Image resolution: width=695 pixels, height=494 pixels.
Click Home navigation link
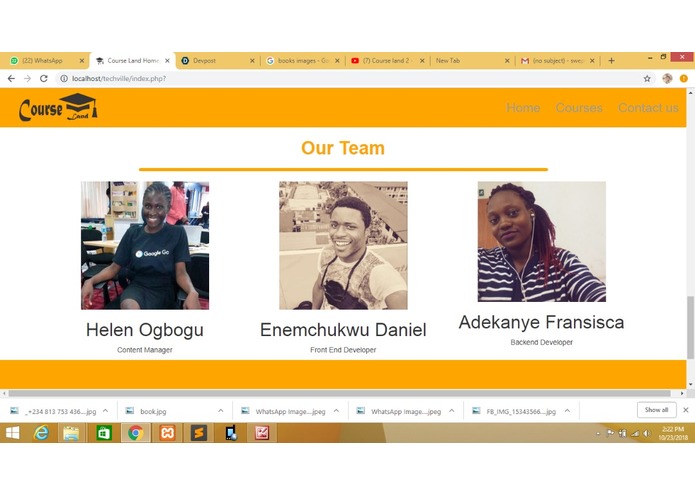(x=523, y=108)
